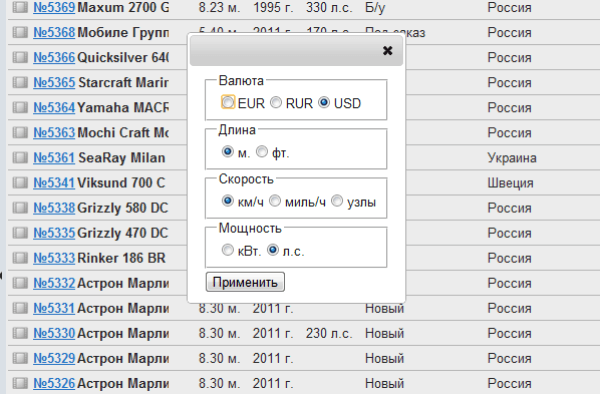
Task: Click the row icon beside №5332
Action: click(20, 283)
